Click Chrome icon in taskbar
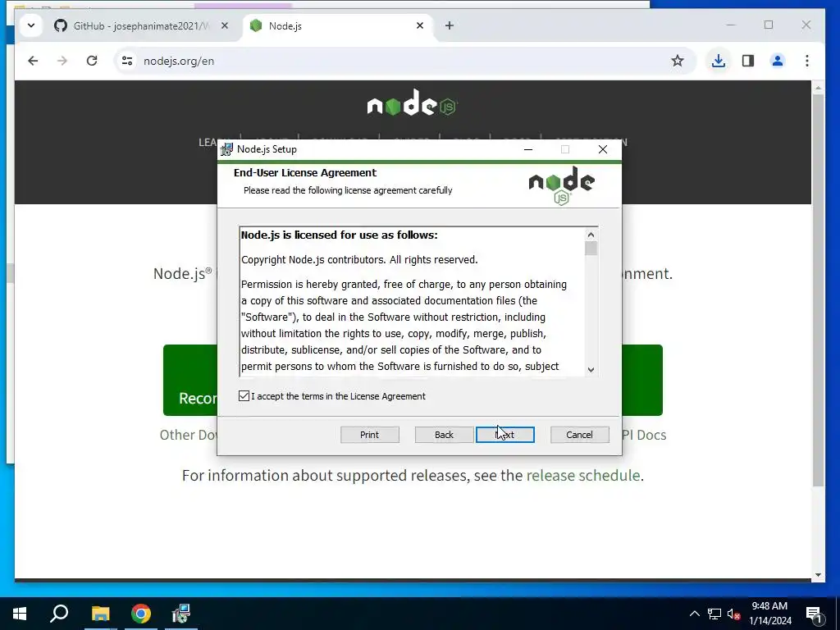 tap(141, 614)
